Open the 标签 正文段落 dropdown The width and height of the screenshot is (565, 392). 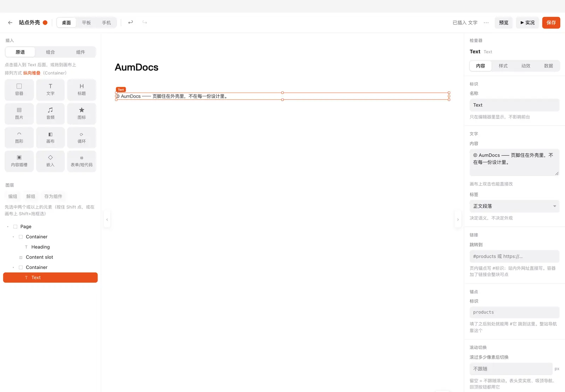[515, 206]
